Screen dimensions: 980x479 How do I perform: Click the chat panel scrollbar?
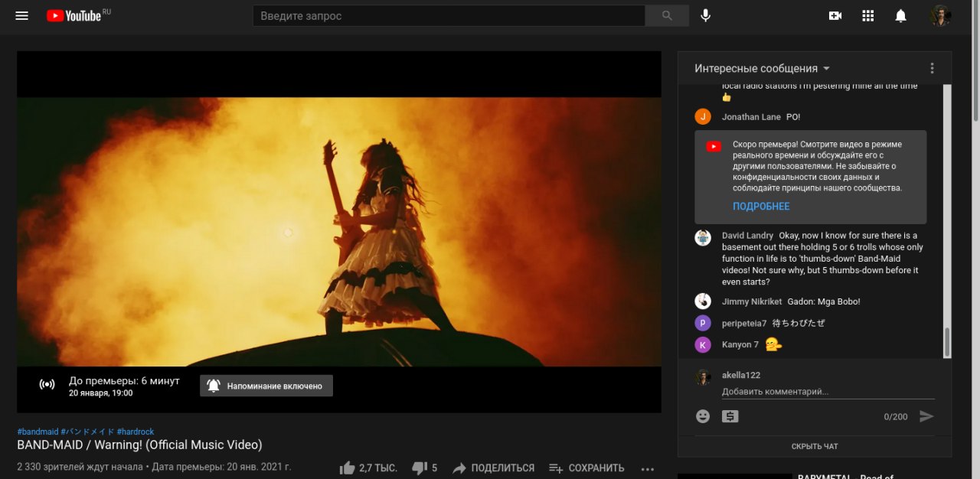947,342
